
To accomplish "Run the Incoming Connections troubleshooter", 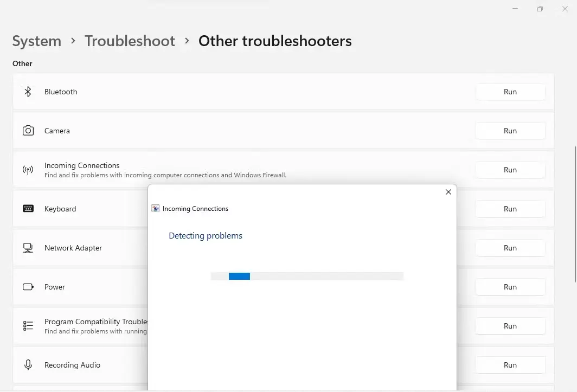I will (x=510, y=170).
